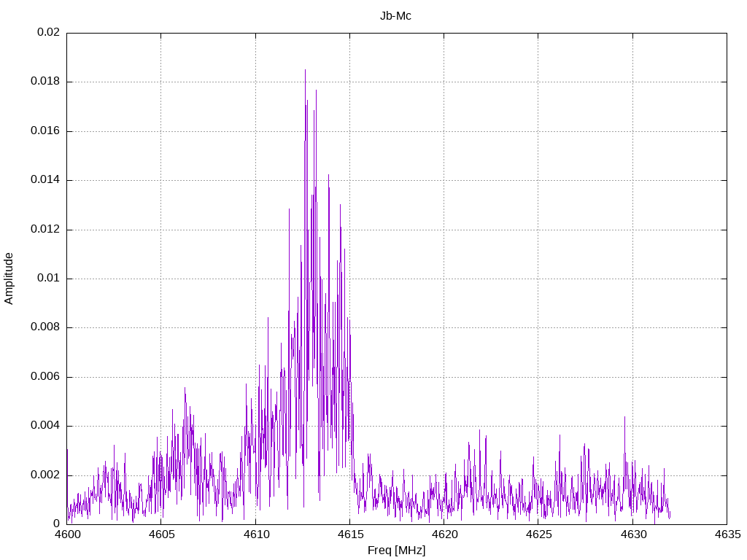This screenshot has height=560, width=747.
Task: Click the y-axis label Amplitude
Action: pyautogui.click(x=9, y=279)
